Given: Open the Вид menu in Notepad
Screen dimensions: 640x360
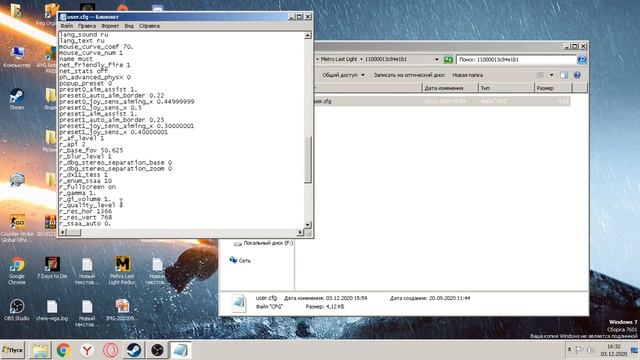Looking at the screenshot, I should (129, 26).
